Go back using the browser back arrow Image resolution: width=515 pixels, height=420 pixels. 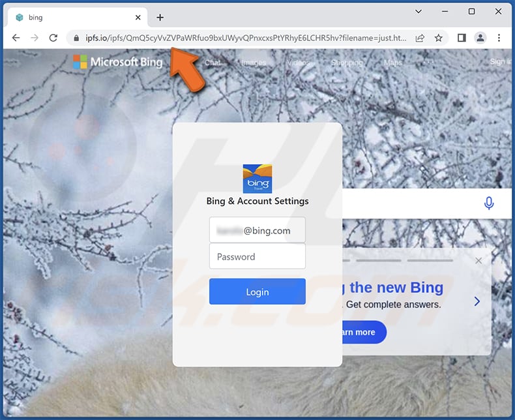pos(16,38)
